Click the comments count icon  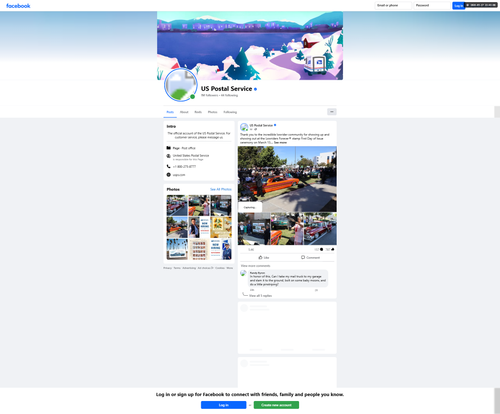pyautogui.click(x=322, y=249)
